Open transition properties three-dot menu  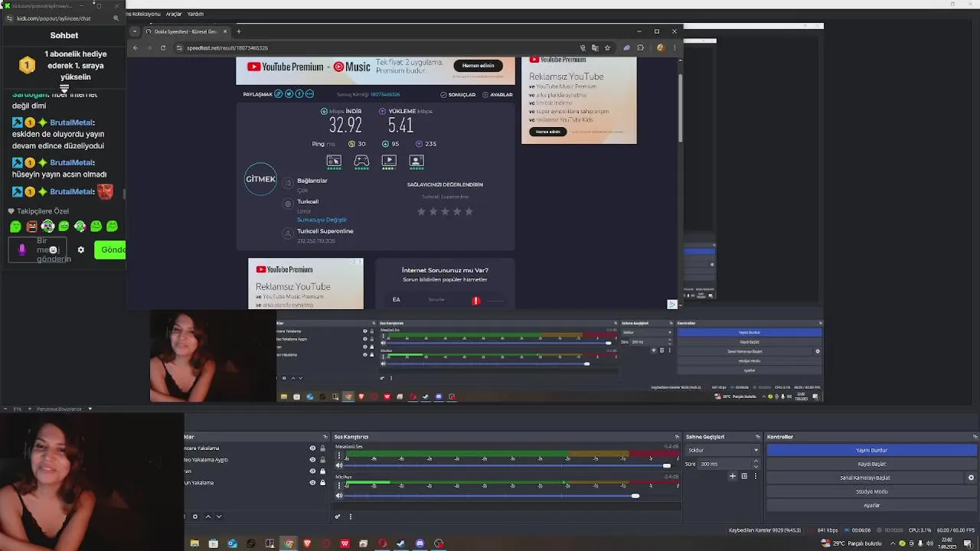(756, 476)
